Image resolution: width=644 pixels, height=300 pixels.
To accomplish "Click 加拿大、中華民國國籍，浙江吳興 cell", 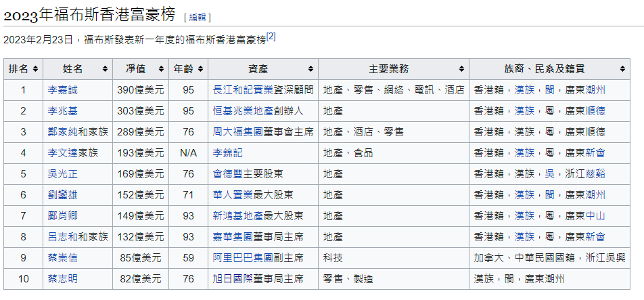I will click(x=549, y=257).
